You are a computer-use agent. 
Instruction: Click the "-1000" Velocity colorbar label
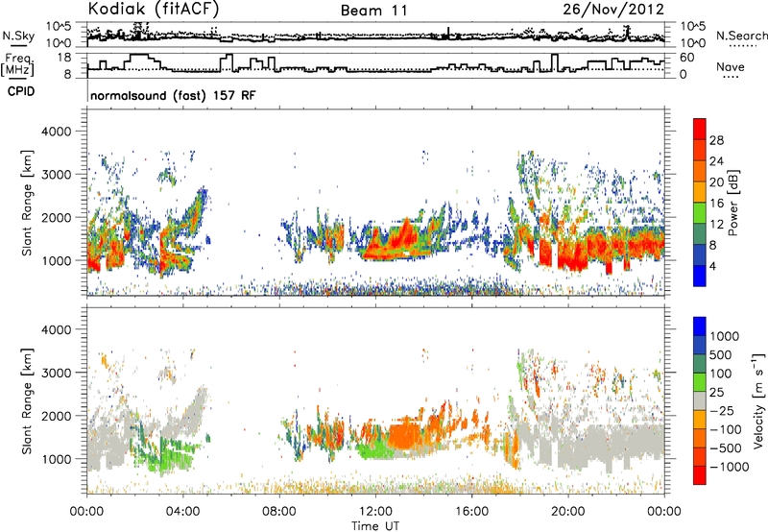pyautogui.click(x=730, y=467)
